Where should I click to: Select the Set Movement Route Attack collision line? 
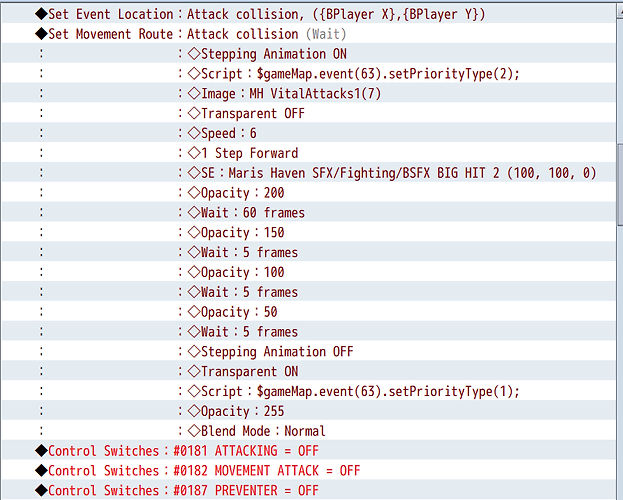308,34
